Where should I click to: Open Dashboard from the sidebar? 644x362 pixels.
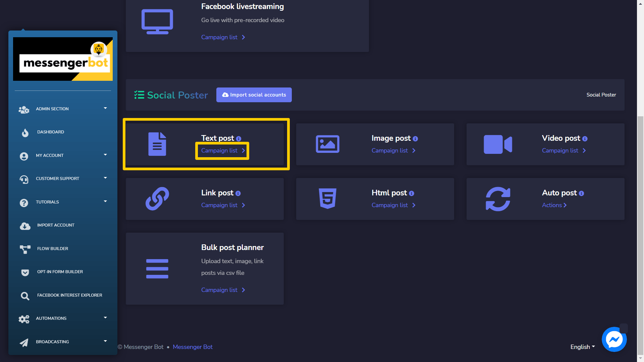[x=51, y=132]
